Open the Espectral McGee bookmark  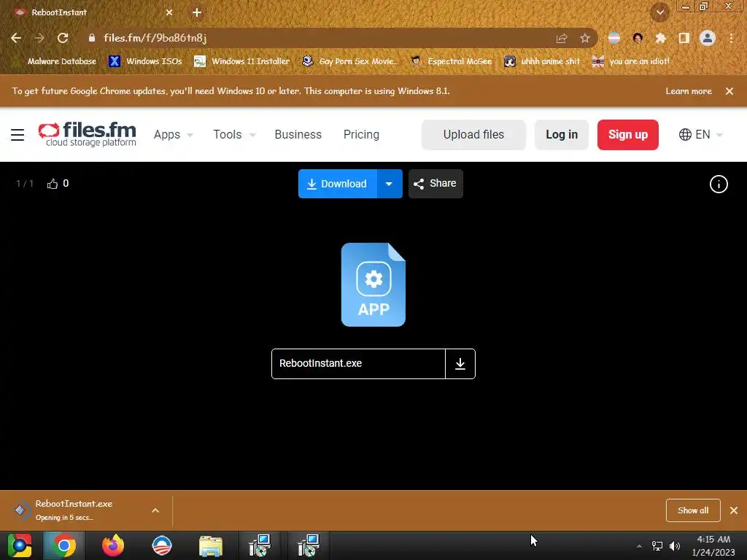tap(451, 61)
